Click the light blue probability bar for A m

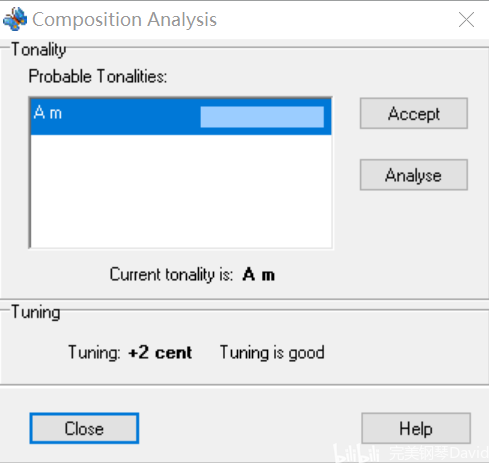(262, 117)
